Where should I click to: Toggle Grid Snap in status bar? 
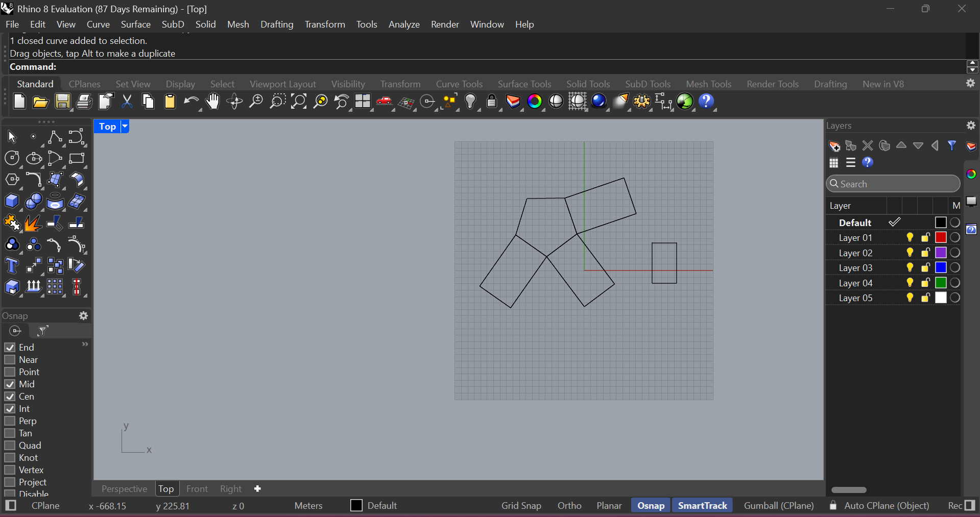521,506
